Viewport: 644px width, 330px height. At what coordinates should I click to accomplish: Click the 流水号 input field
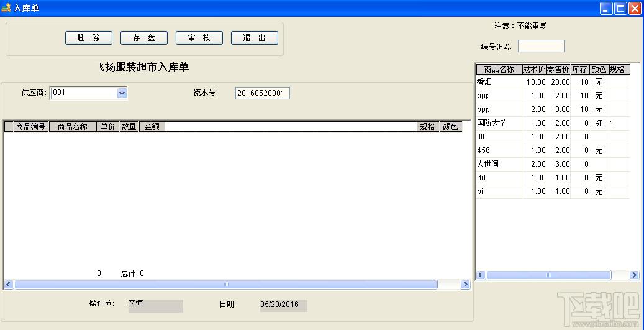(x=263, y=93)
